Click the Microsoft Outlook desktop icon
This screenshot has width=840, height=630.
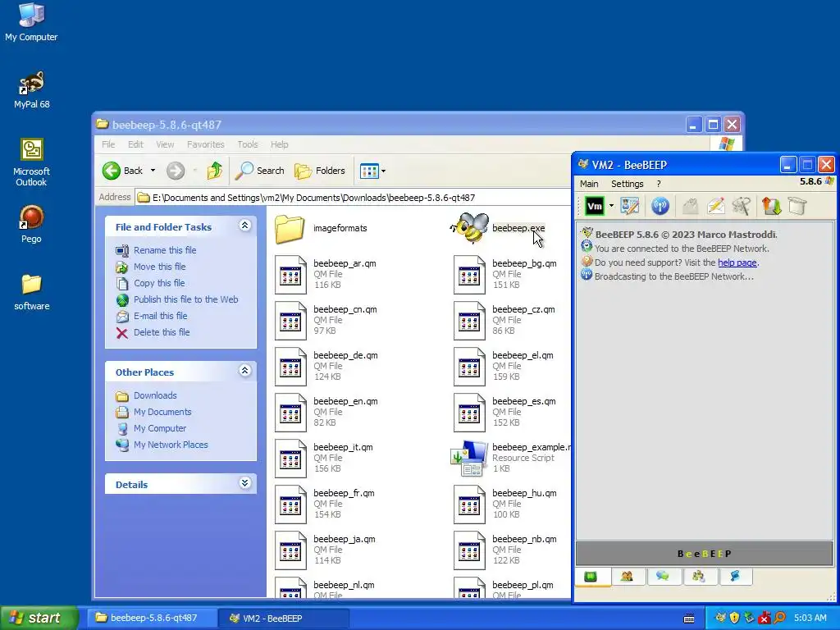pyautogui.click(x=32, y=162)
